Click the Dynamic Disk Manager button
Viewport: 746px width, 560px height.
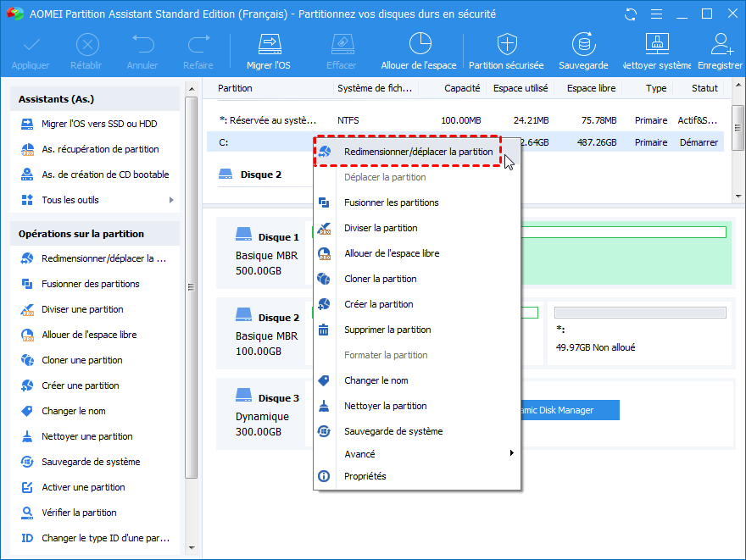click(x=570, y=410)
